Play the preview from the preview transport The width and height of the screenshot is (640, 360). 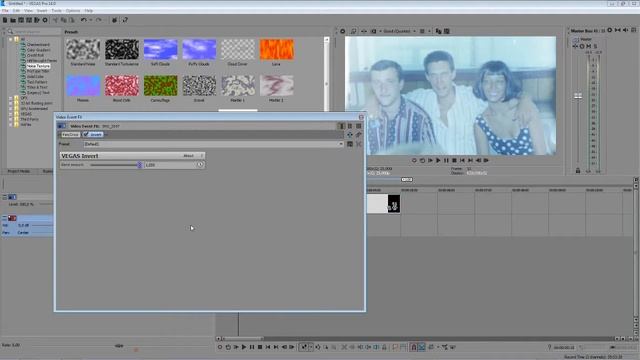(438, 161)
